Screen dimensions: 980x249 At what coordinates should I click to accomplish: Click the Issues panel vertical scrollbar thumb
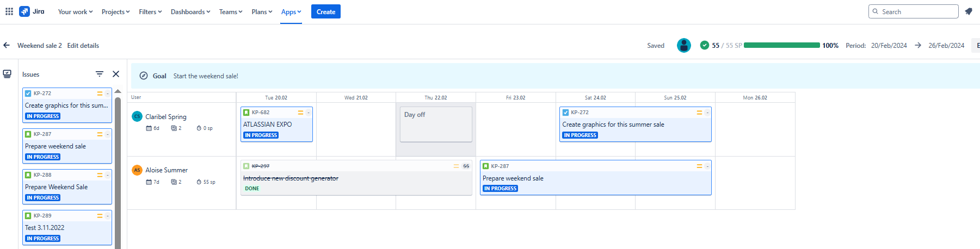pos(118,173)
